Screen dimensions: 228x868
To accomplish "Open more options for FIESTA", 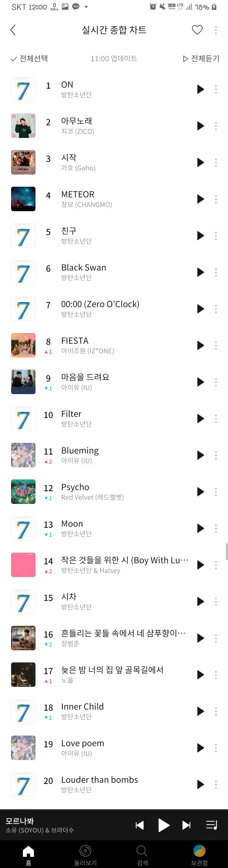I will tap(216, 345).
